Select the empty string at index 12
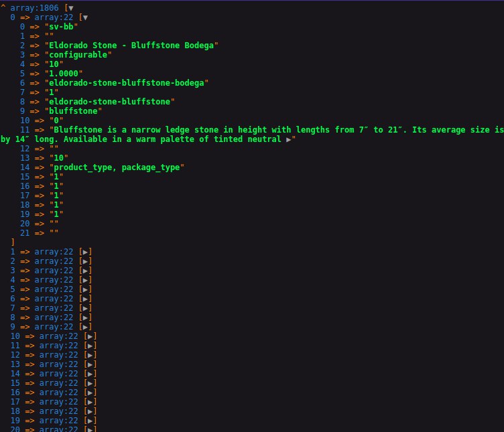504x432 pixels. tap(54, 149)
